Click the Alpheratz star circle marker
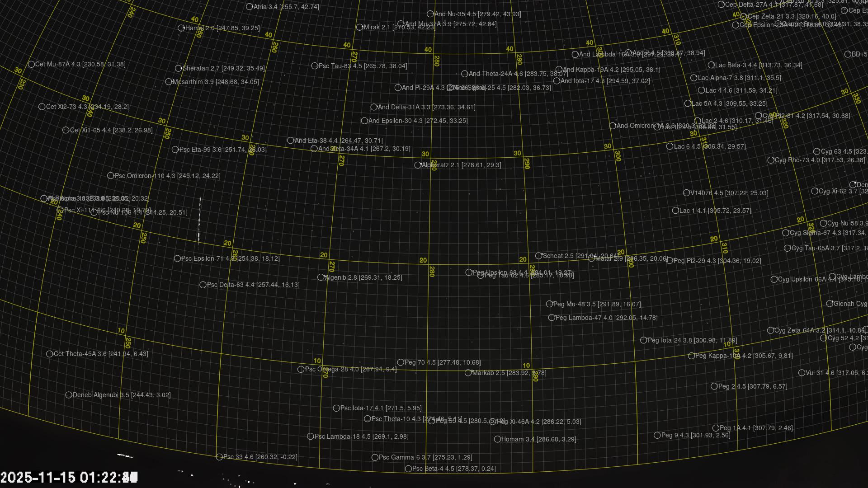Viewport: 868px width, 488px height. 418,165
